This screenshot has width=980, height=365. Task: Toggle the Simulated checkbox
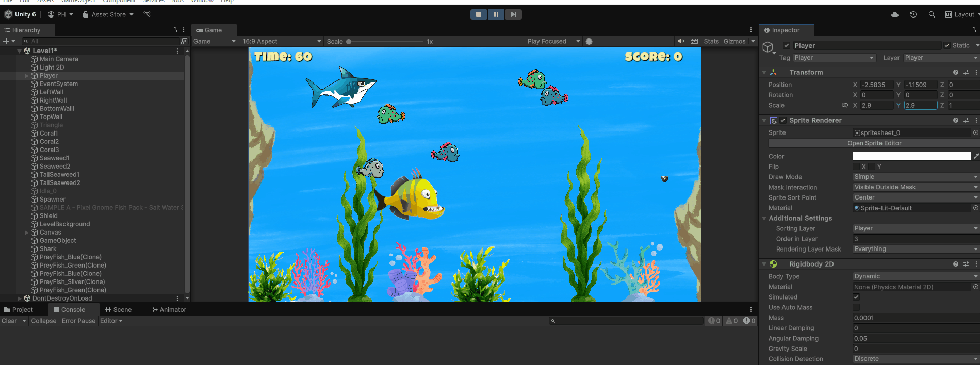[x=856, y=297]
